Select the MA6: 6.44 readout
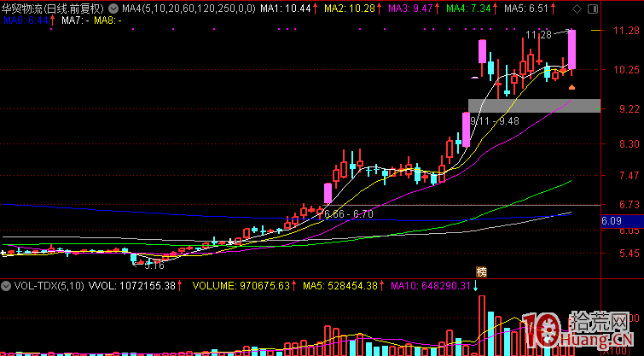Viewport: 644px width, 356px height. (26, 20)
